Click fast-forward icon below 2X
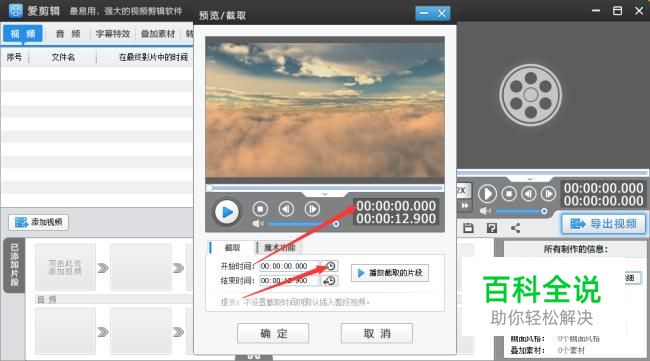Screen dimensions: 650x361 464,205
